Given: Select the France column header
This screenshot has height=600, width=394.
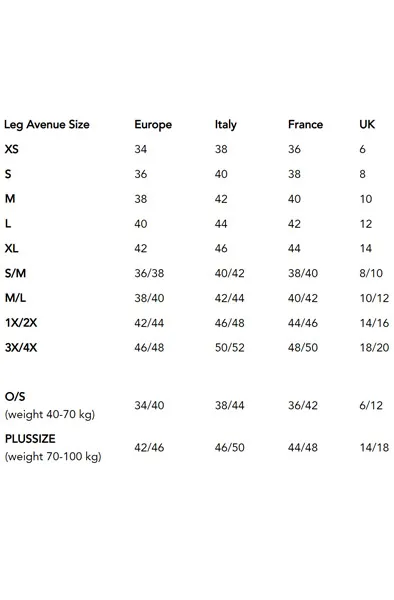Looking at the screenshot, I should [x=305, y=124].
